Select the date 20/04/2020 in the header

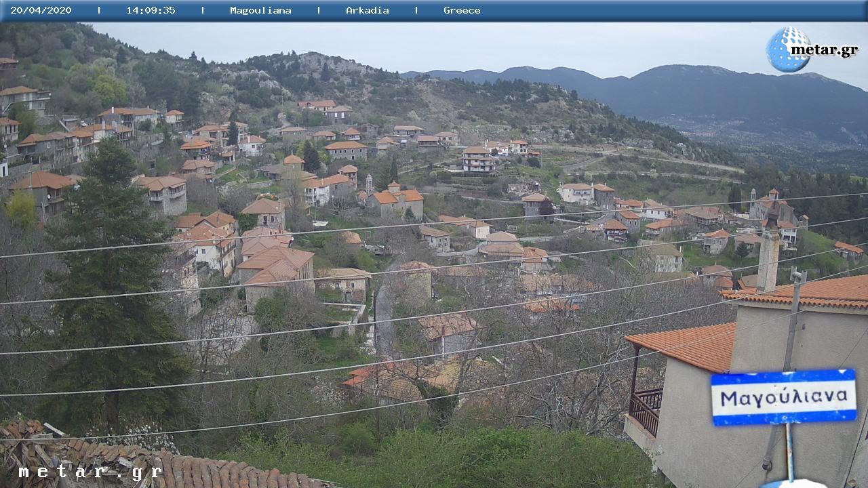click(41, 10)
